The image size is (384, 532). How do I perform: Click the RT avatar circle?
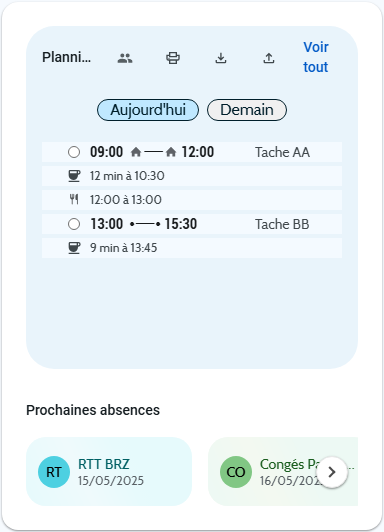click(54, 472)
